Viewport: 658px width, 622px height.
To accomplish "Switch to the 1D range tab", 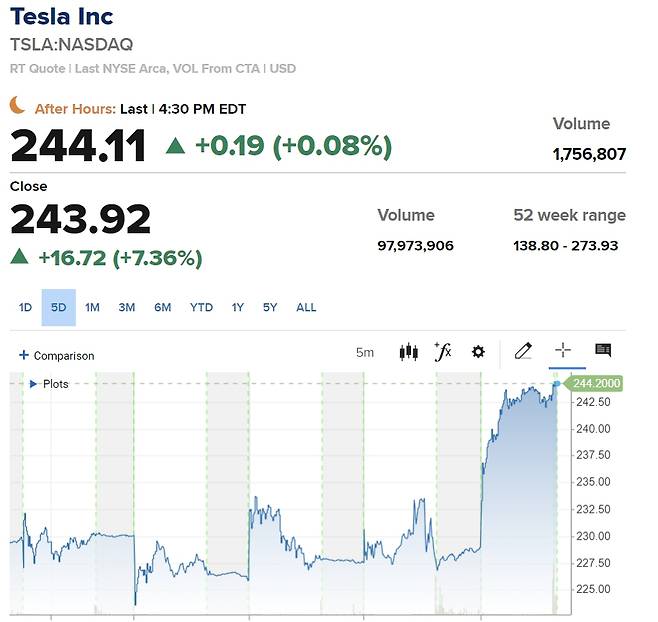I will click(x=26, y=308).
